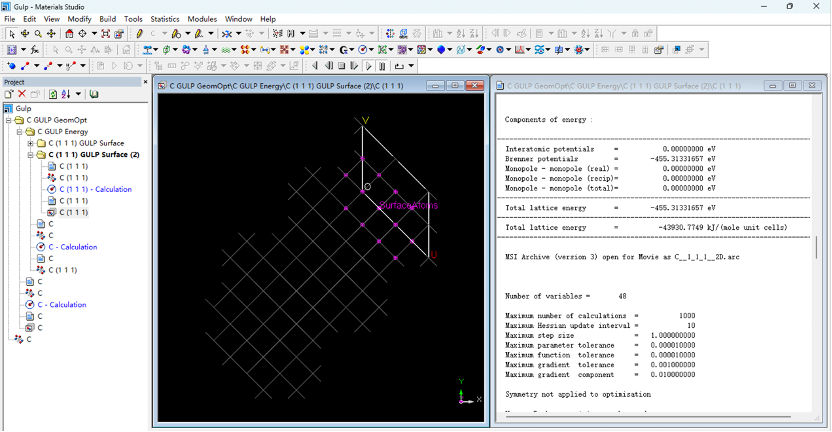Image resolution: width=832 pixels, height=432 pixels.
Task: Click animation Pause button
Action: click(x=382, y=66)
